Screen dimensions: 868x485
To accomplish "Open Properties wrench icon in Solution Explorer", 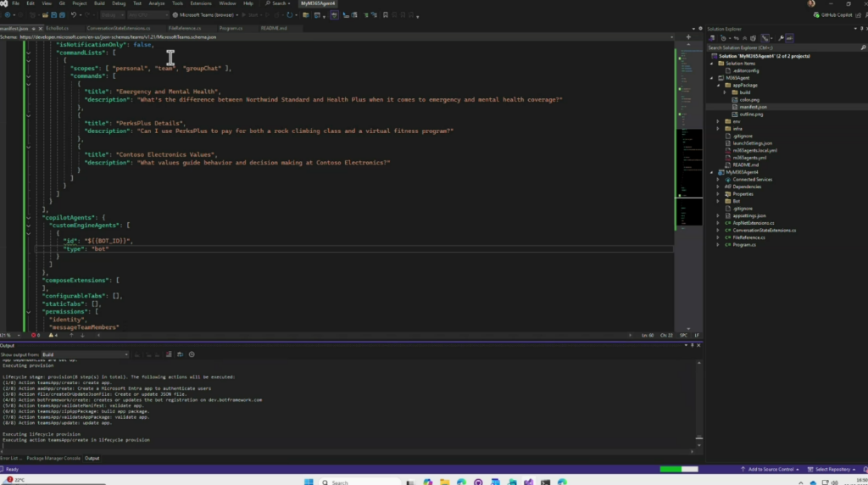I will [x=781, y=38].
